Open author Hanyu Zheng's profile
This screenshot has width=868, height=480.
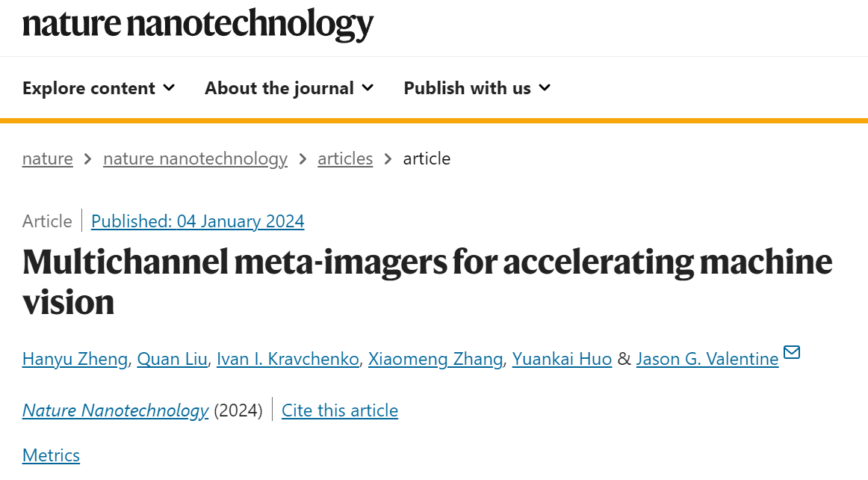75,359
